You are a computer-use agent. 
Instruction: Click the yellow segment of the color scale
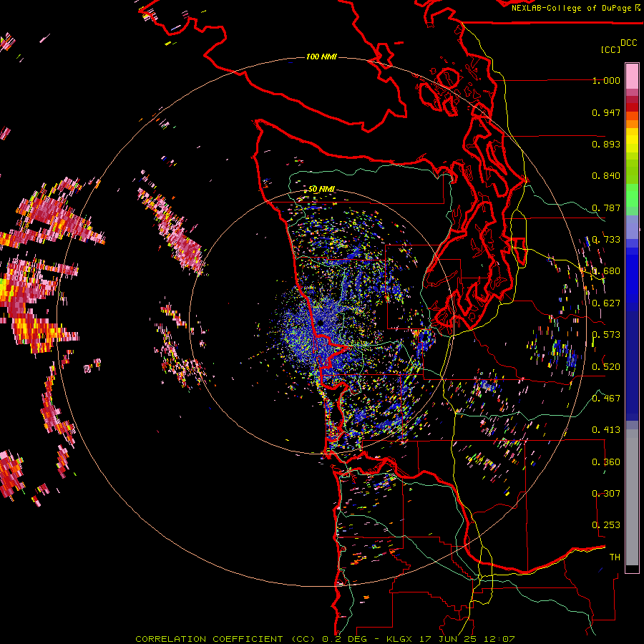coord(632,141)
